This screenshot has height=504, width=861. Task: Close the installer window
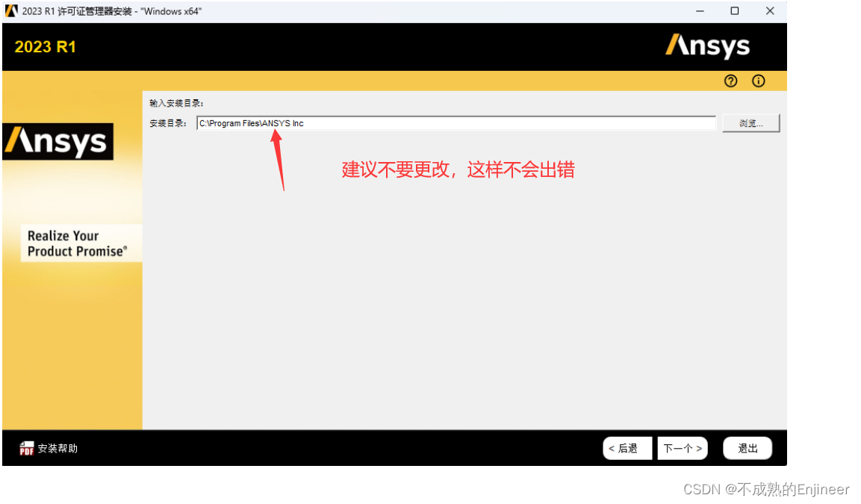(x=770, y=11)
